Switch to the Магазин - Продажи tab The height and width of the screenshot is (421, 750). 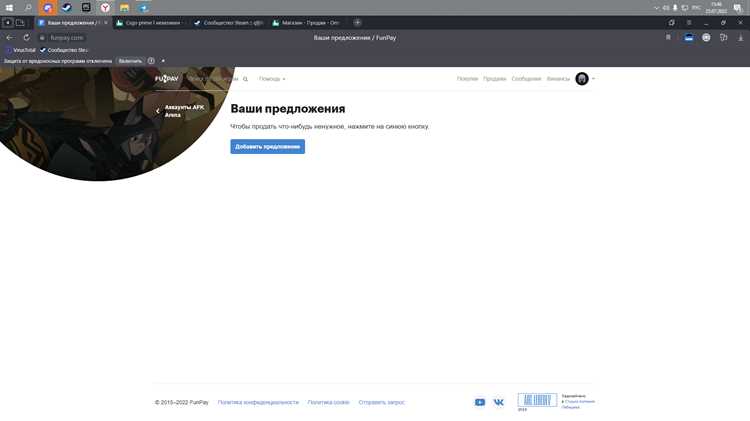coord(306,22)
